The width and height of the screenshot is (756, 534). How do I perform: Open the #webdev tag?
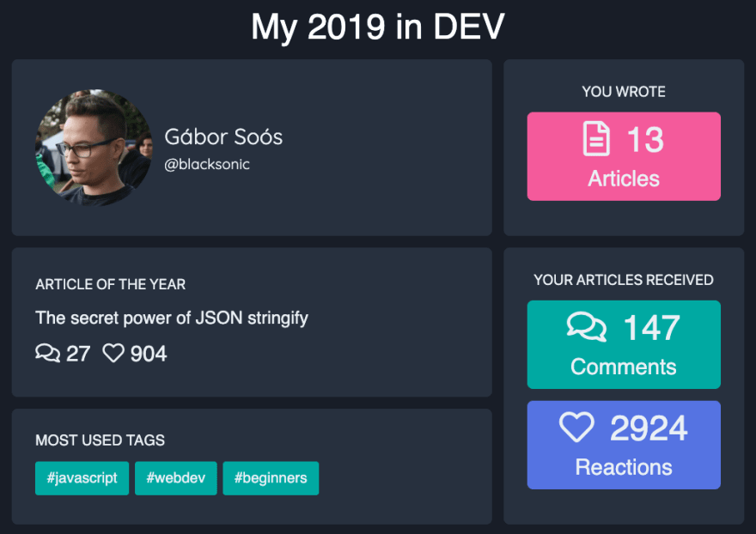176,478
